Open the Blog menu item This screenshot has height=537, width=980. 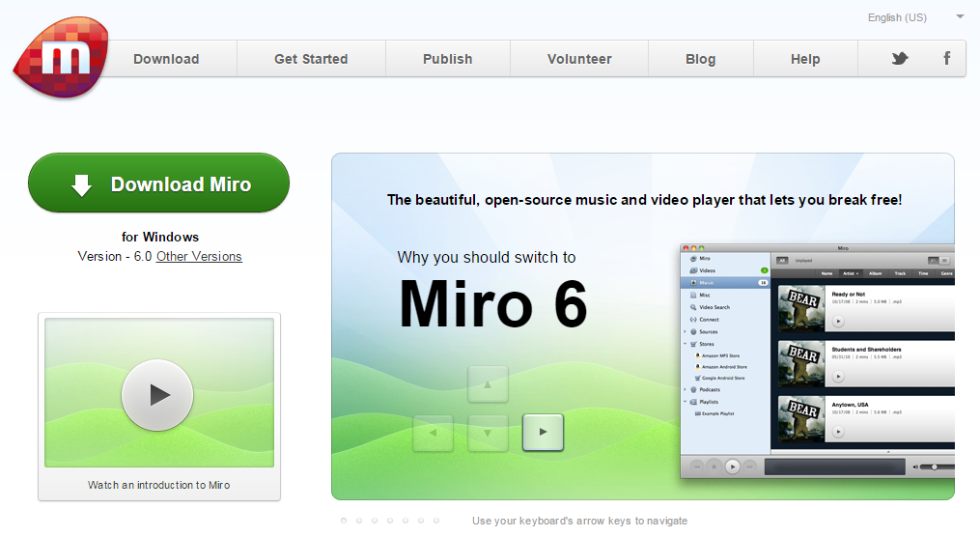tap(701, 59)
